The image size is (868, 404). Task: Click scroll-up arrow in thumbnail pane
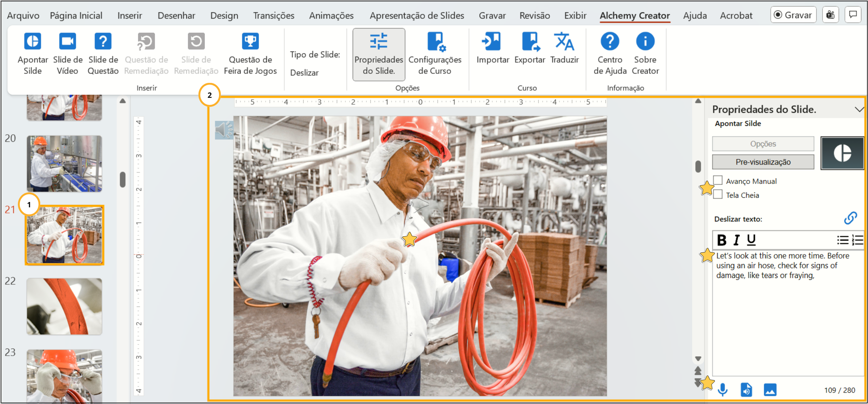coord(123,101)
